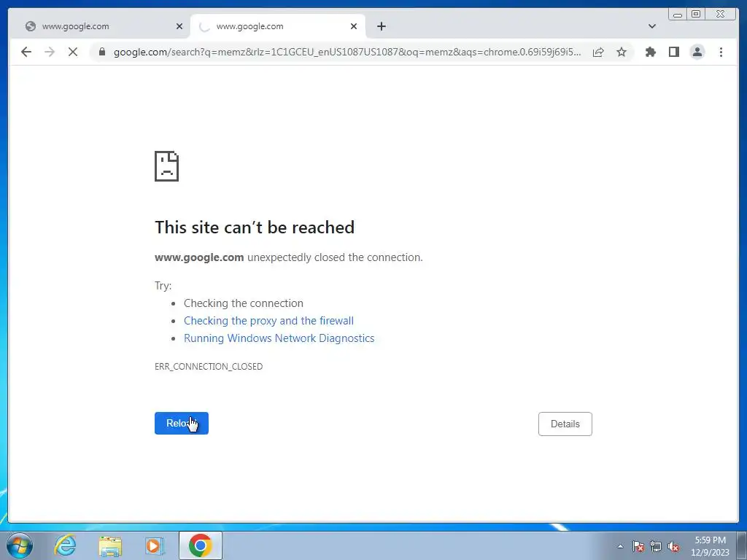Toggle the side panel icon
This screenshot has width=747, height=560.
click(673, 52)
